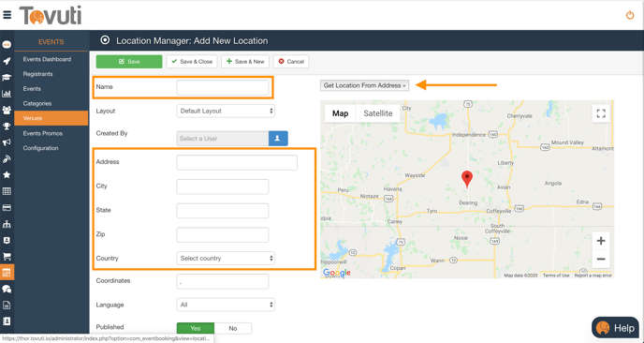The image size is (644, 343).
Task: Open the hamburger menu icon
Action: [7, 15]
